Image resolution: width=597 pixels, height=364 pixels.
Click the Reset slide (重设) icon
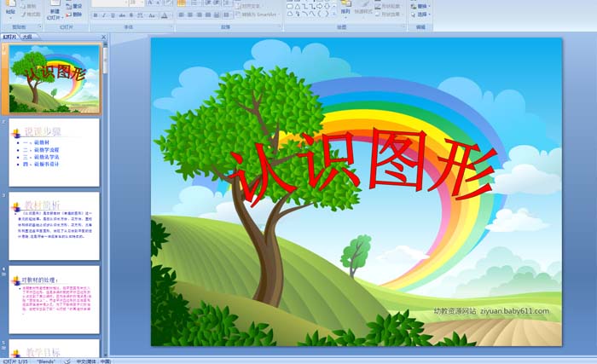tap(74, 6)
